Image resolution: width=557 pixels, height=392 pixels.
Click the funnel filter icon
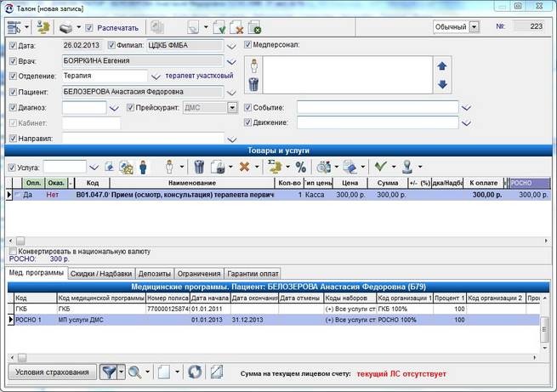[109, 372]
